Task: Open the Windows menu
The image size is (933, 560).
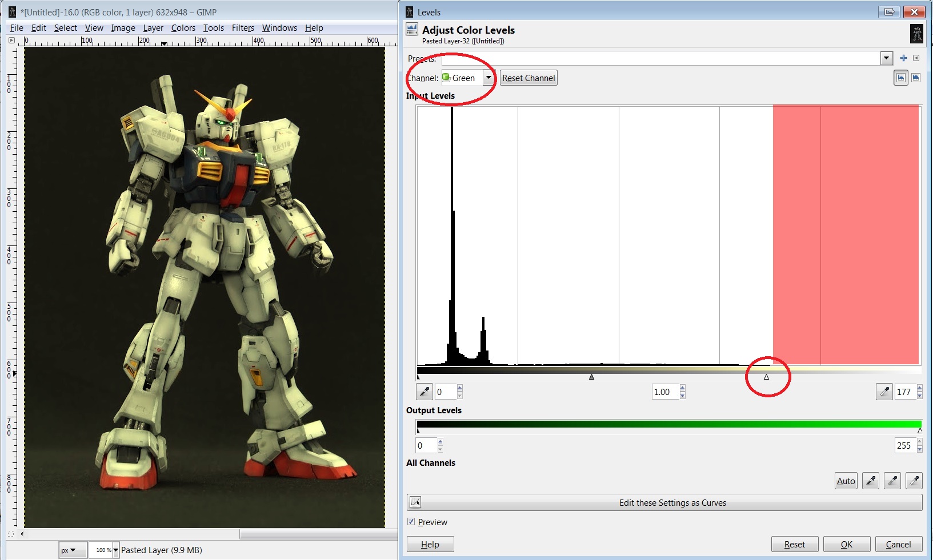Action: (279, 27)
